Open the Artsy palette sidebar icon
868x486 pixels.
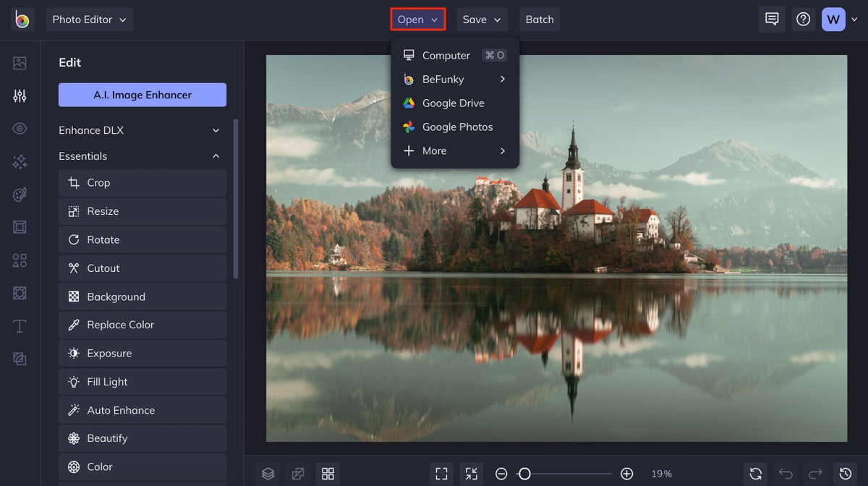20,195
